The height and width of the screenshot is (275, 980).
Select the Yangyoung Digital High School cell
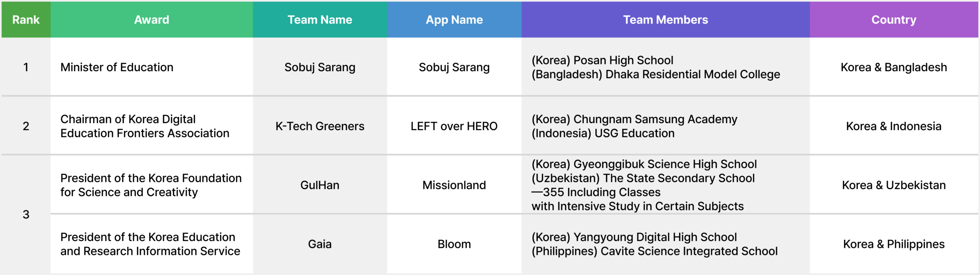tap(666, 244)
